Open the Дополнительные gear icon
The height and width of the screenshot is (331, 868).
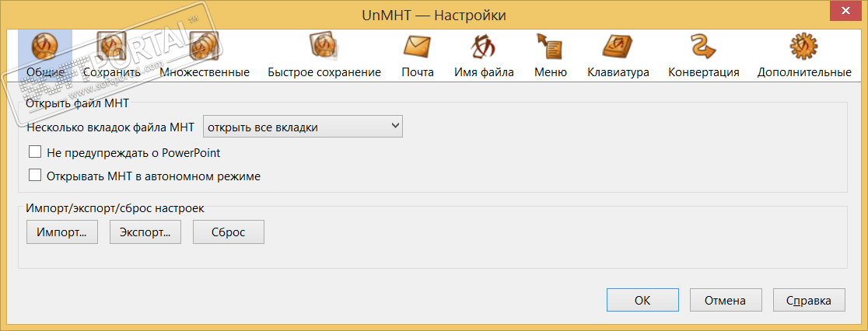[x=803, y=47]
